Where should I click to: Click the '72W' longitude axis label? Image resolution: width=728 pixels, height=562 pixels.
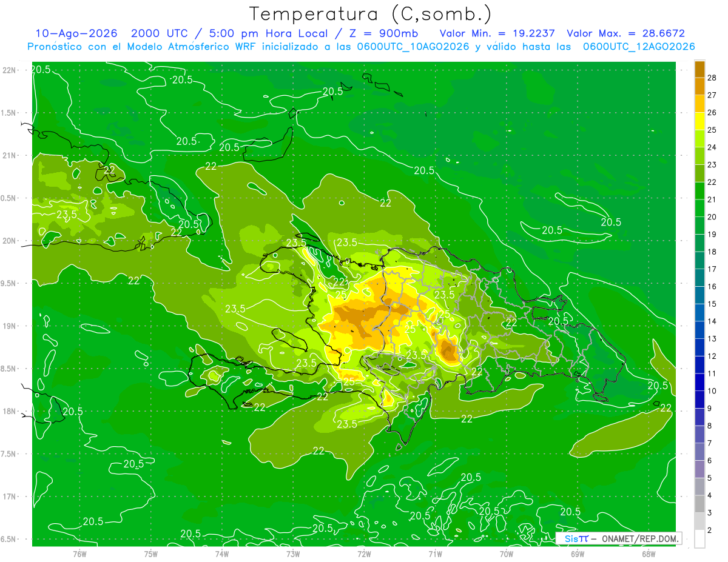click(364, 554)
